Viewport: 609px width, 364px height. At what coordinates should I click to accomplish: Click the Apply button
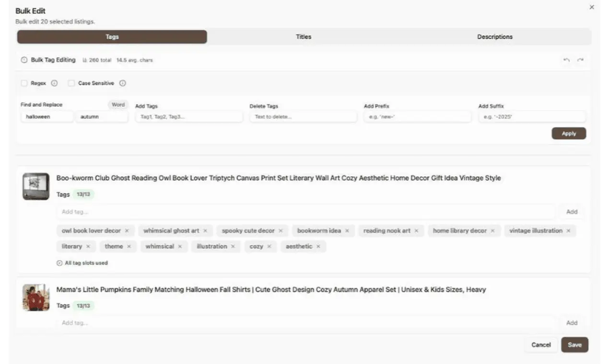[569, 134]
